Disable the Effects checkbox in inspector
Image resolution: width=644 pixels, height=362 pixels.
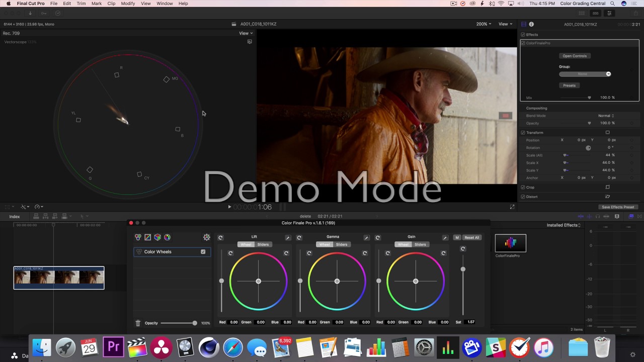click(x=523, y=35)
